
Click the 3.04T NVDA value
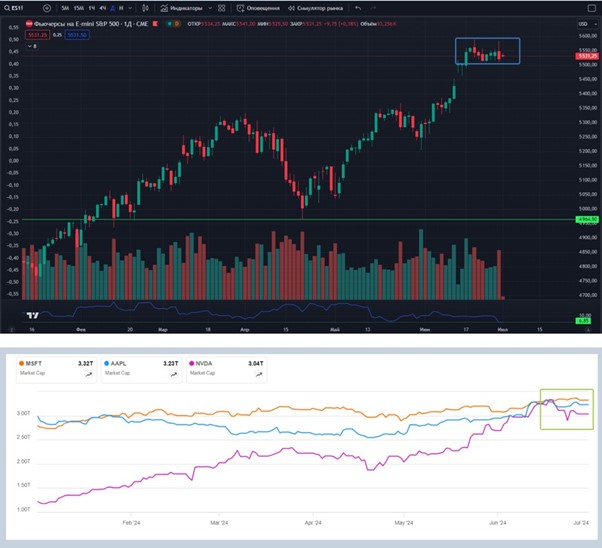pos(256,363)
